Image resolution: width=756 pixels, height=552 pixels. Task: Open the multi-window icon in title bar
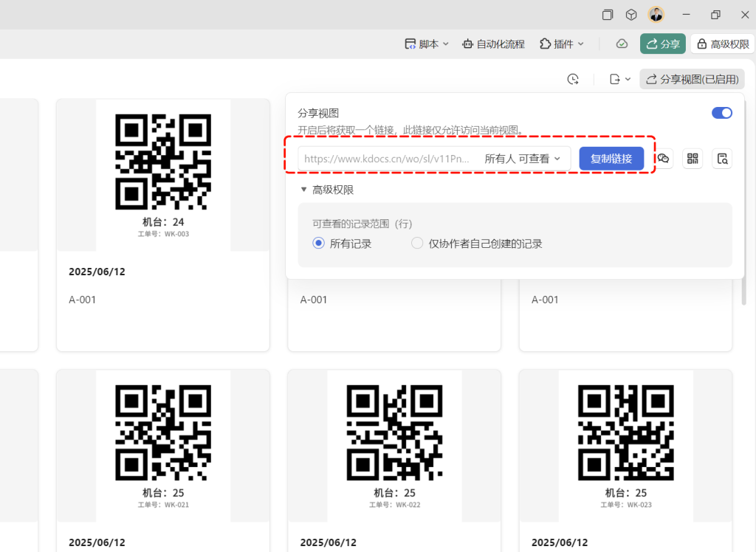coord(608,15)
